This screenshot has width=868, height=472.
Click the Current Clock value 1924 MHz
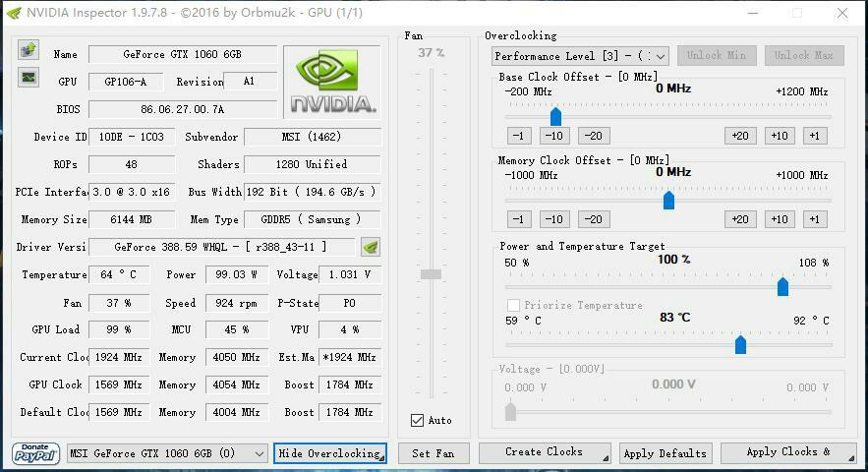pos(119,357)
